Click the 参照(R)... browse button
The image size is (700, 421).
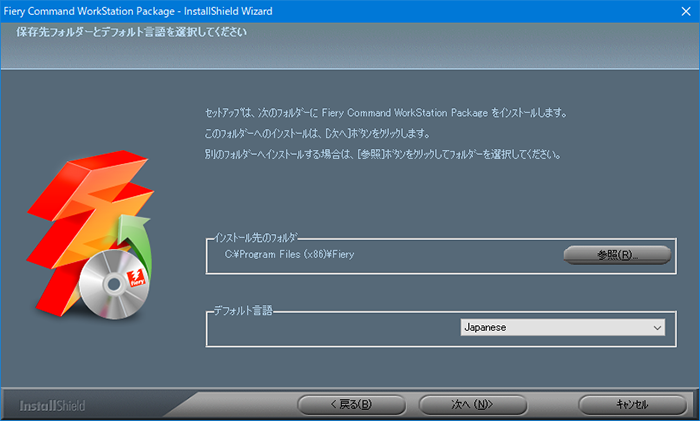pos(617,254)
